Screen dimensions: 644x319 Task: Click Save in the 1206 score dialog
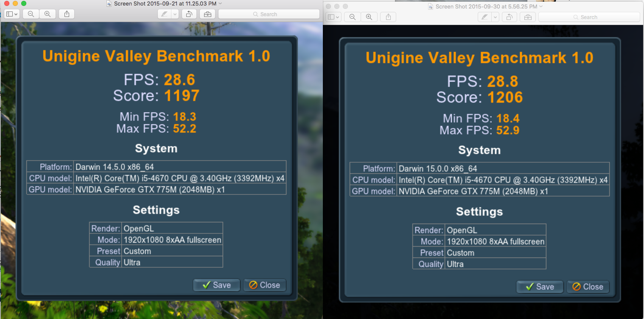(x=540, y=287)
